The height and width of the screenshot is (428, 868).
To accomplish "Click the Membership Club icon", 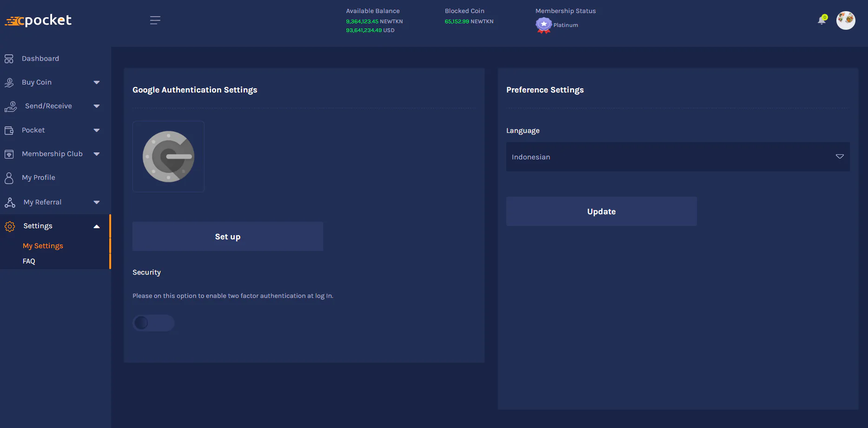I will 9,154.
